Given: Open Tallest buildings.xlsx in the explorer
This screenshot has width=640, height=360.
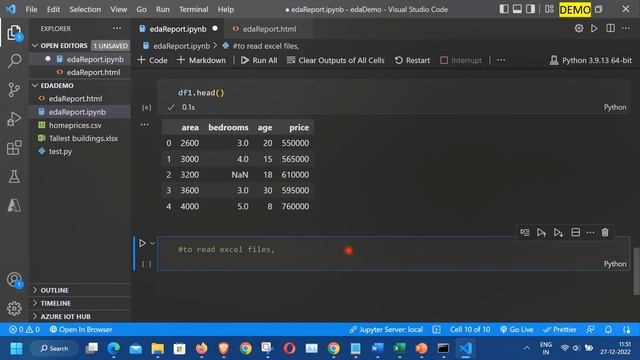Looking at the screenshot, I should point(83,138).
